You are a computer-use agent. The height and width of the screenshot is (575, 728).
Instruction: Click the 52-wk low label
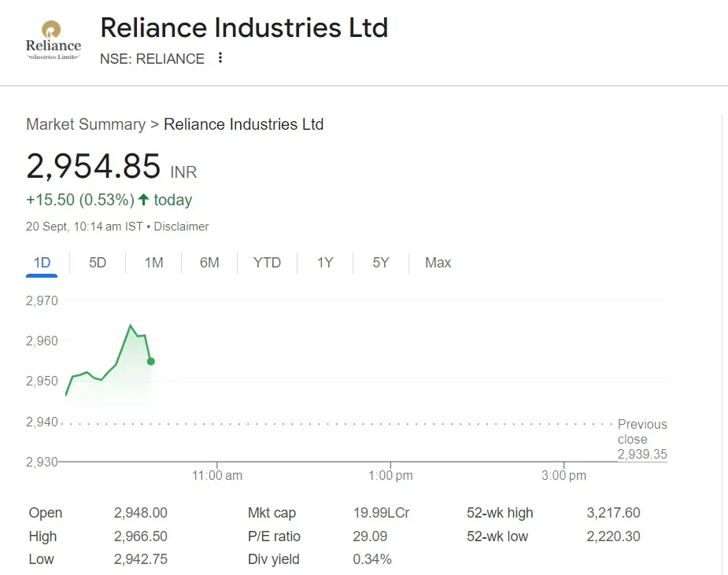(x=497, y=536)
